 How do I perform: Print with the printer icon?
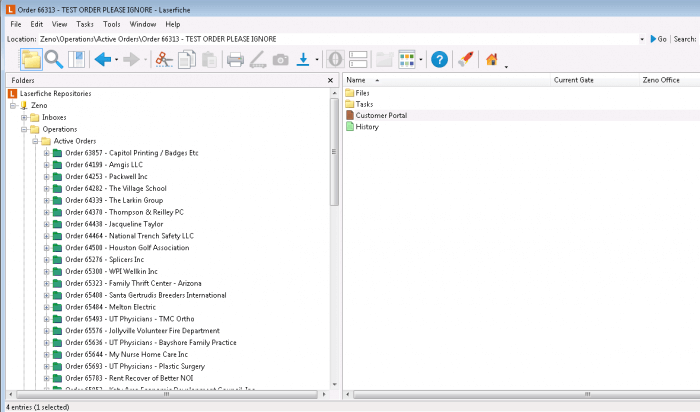[x=235, y=59]
